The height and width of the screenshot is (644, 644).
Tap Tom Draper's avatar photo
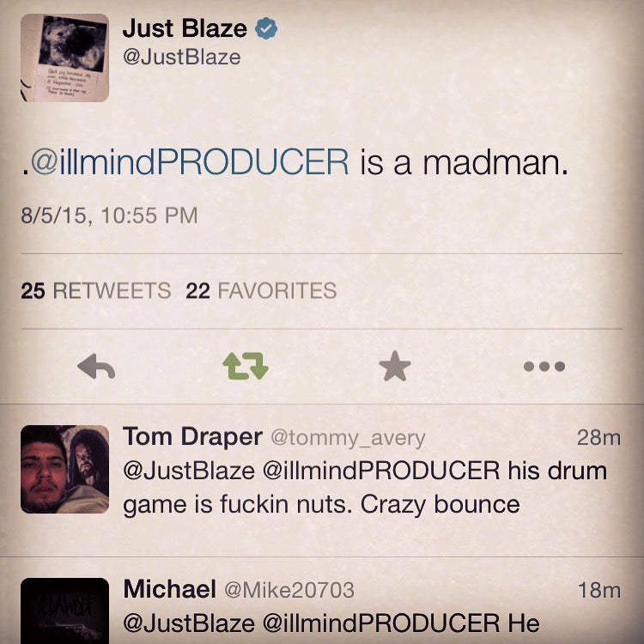[x=64, y=469]
